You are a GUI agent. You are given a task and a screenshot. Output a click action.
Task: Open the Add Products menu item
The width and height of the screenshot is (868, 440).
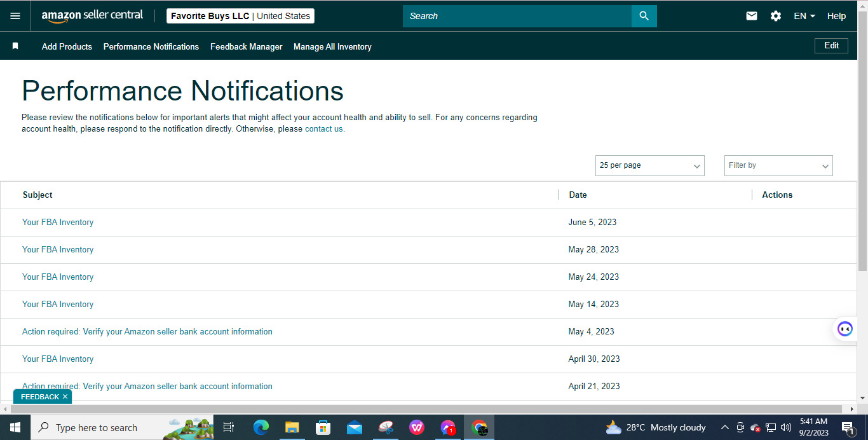[67, 46]
